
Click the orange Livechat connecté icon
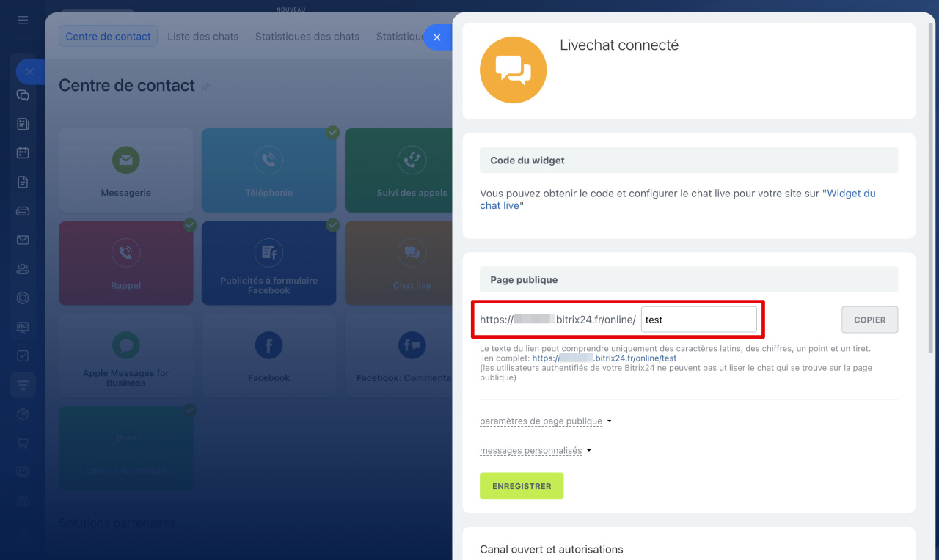(513, 70)
